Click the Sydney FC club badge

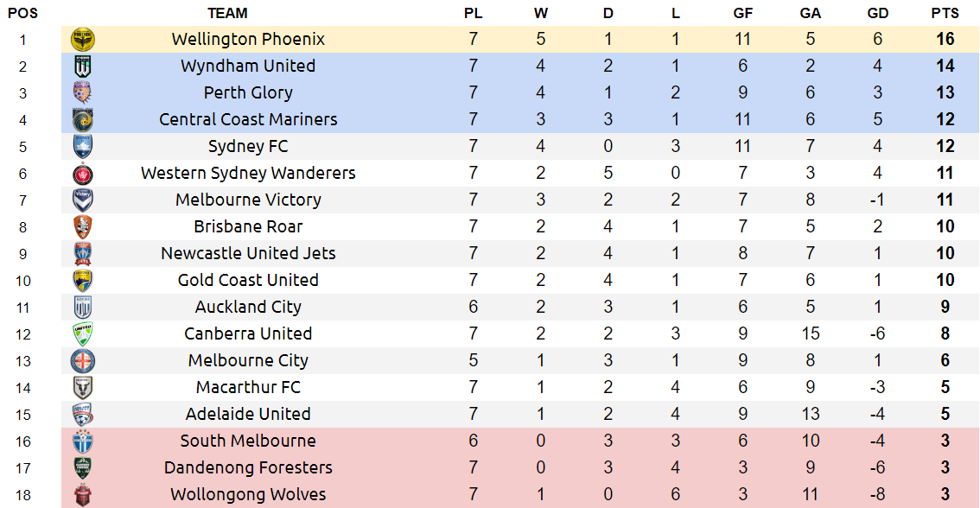pos(83,147)
